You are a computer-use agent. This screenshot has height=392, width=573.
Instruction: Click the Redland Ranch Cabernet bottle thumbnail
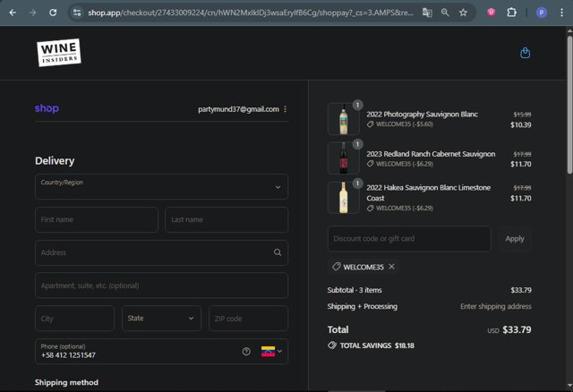pos(343,158)
